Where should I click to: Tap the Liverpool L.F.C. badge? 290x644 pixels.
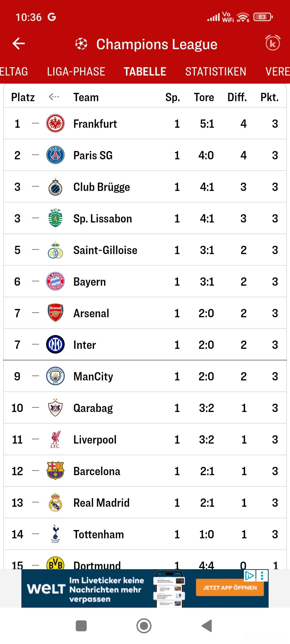tap(55, 439)
